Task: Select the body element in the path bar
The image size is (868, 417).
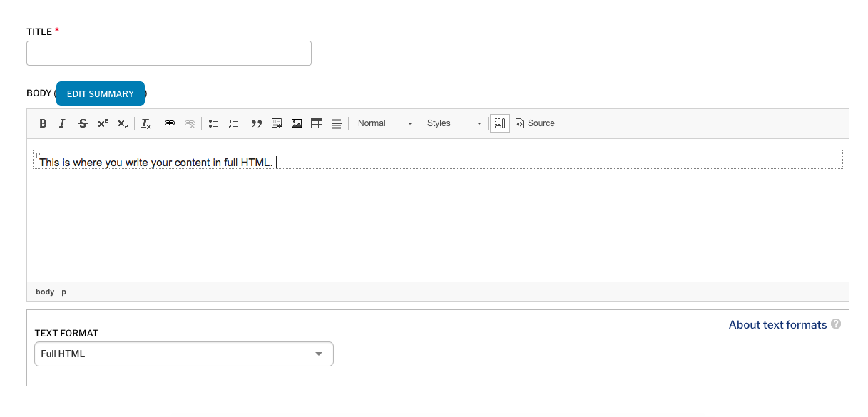Action: tap(45, 292)
